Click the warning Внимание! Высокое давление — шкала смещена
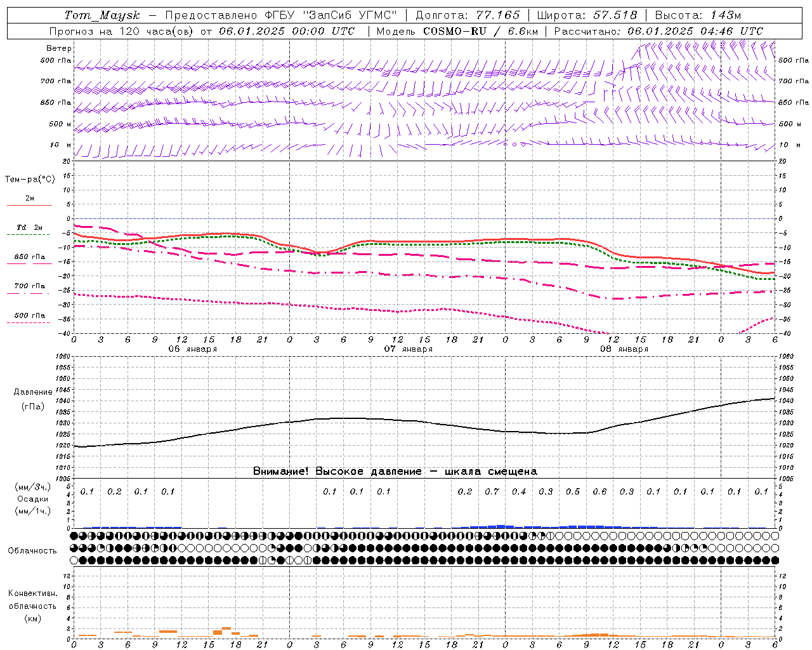Image resolution: width=812 pixels, height=650 pixels. 395,471
